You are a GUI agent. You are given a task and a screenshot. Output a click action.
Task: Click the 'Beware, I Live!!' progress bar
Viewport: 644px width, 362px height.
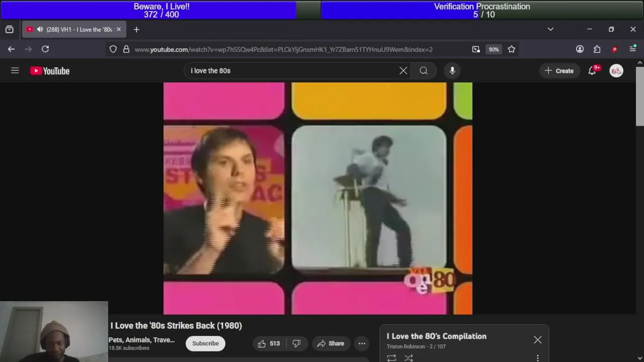[160, 10]
